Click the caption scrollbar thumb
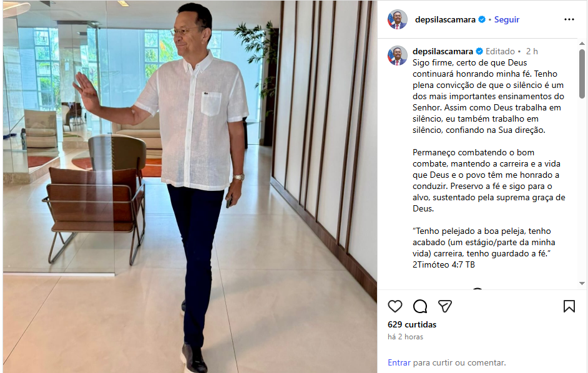Image resolution: width=588 pixels, height=373 pixels. (x=582, y=74)
